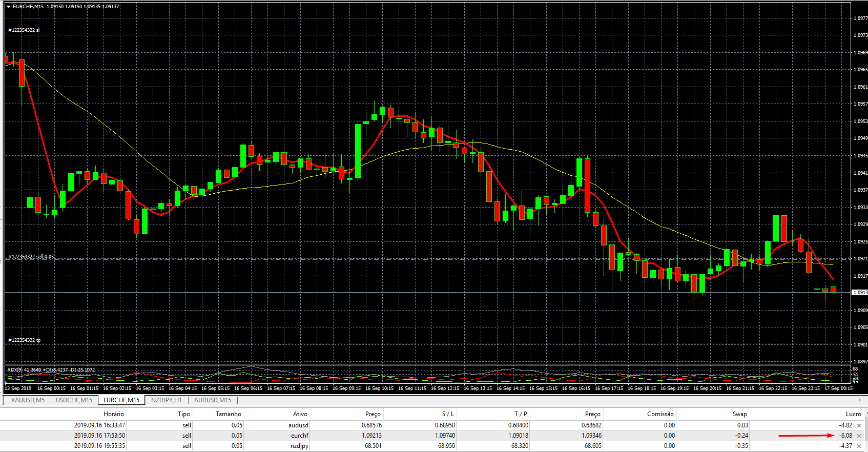Select the #122354322 sell 0.05 order line label

pyautogui.click(x=31, y=257)
